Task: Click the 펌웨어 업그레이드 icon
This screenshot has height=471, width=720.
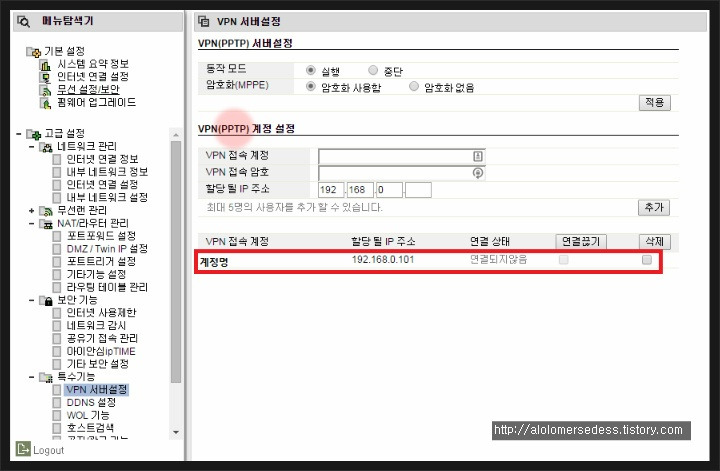Action: coord(45,103)
